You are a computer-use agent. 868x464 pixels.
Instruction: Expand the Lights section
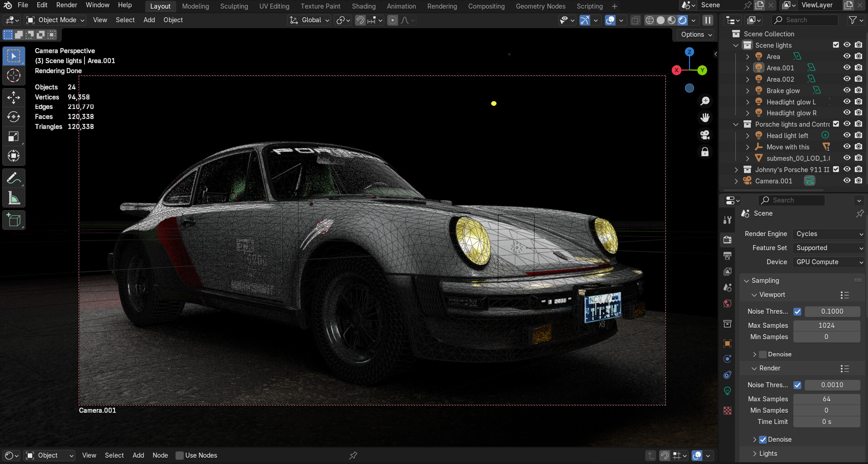[768, 454]
